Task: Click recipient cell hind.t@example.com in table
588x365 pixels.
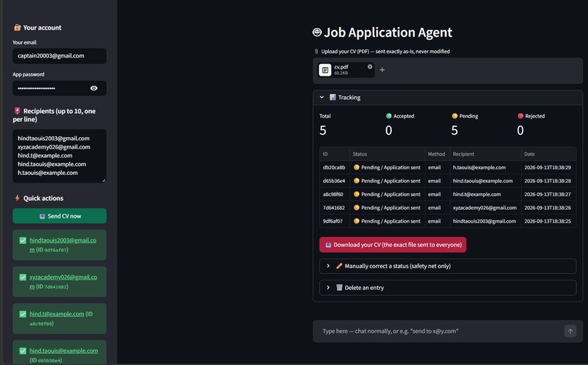Action: point(485,195)
